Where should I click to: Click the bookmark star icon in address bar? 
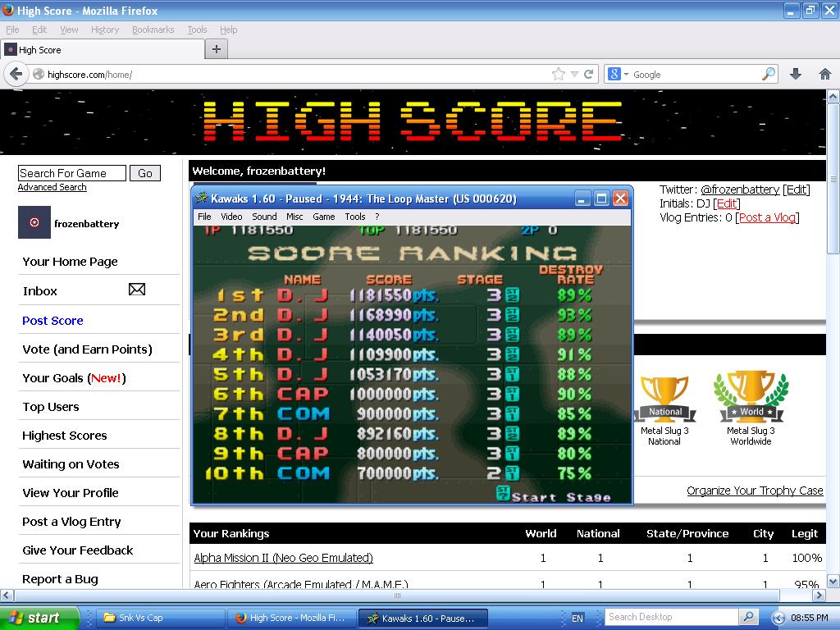558,74
